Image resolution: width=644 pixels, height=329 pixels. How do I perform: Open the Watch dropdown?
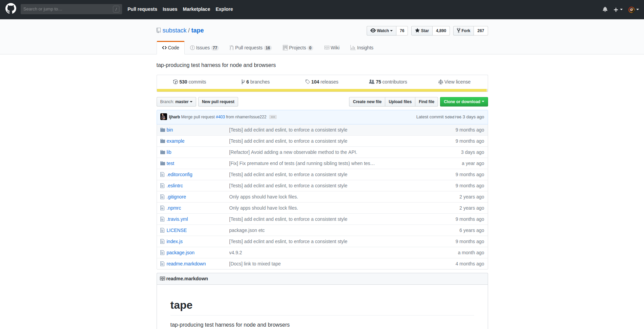(382, 31)
